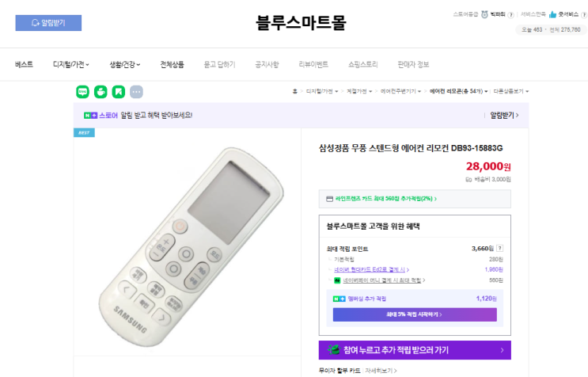Viewport: 588px width, 377px height.
Task: Open the gray more-options ellipsis icon
Action: coord(136,91)
